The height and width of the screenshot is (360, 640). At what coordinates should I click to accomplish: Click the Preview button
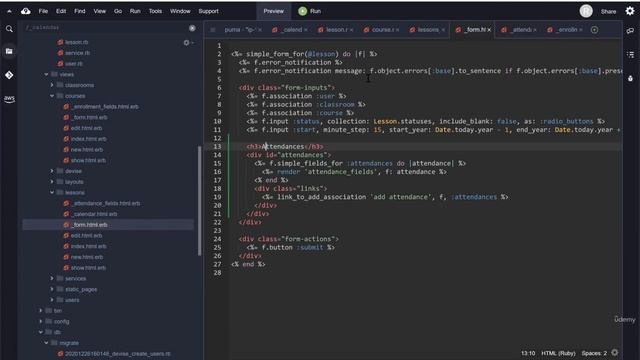273,11
